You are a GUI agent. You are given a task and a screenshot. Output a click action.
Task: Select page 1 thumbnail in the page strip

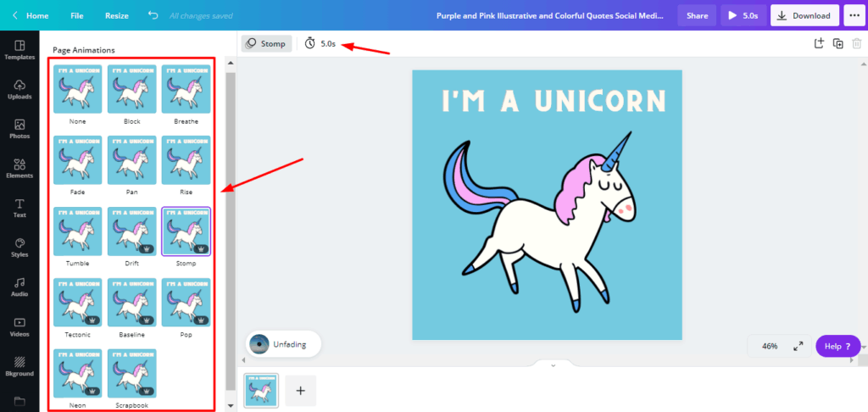pyautogui.click(x=261, y=390)
